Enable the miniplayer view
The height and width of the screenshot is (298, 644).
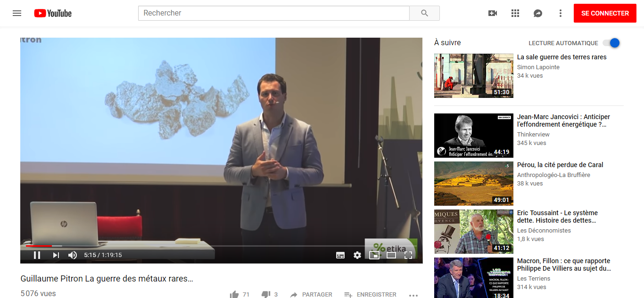coord(374,255)
